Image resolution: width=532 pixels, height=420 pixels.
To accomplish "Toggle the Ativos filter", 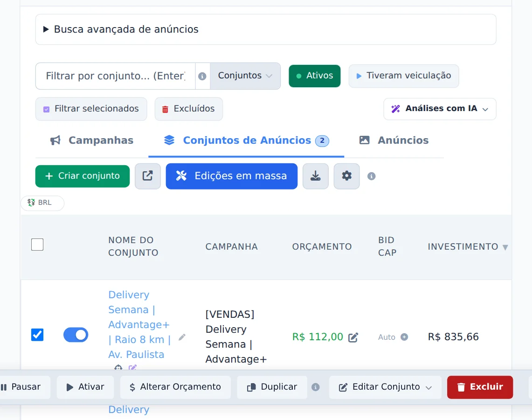I will click(x=315, y=76).
